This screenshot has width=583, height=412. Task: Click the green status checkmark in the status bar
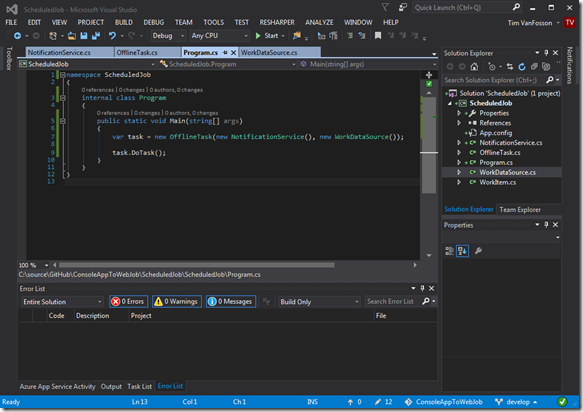[562, 402]
